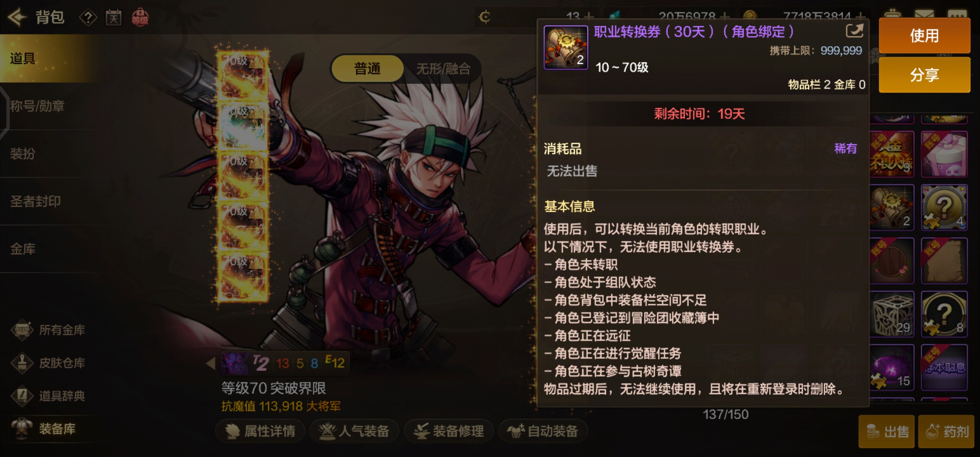
Task: Tap the share arrow icon in item tooltip
Action: click(854, 31)
